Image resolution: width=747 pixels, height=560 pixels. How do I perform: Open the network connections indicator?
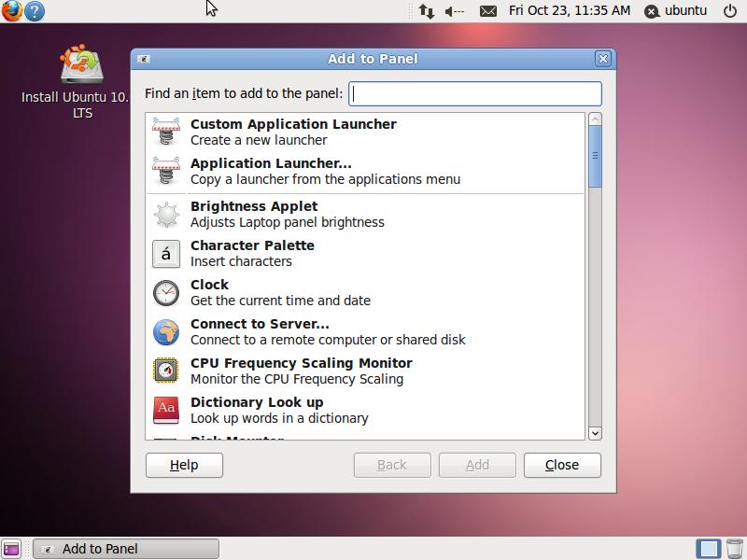[x=427, y=11]
